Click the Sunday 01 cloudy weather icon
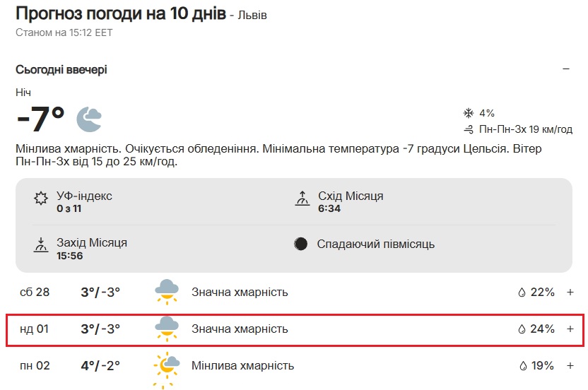588x390 pixels. 167,329
